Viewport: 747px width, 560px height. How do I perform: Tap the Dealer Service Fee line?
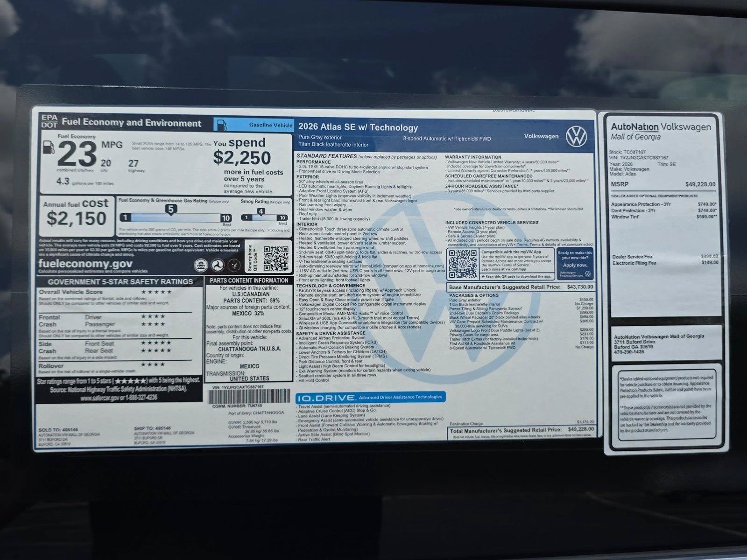tap(665, 257)
